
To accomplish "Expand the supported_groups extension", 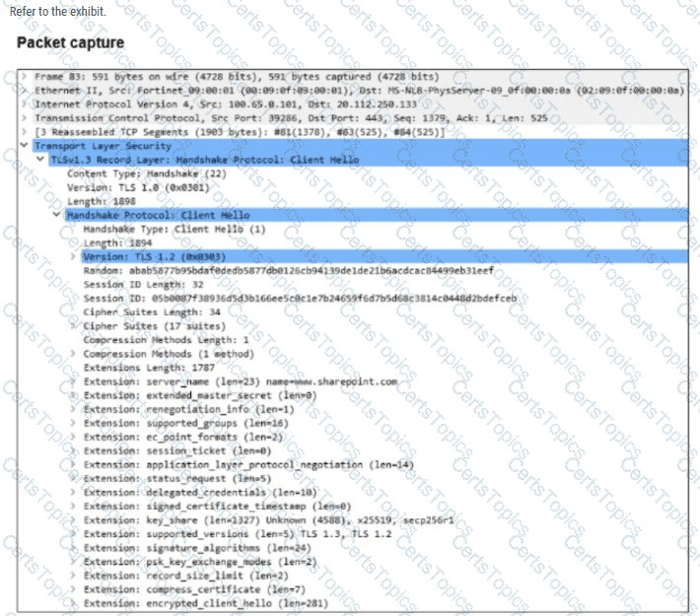I will (x=73, y=423).
